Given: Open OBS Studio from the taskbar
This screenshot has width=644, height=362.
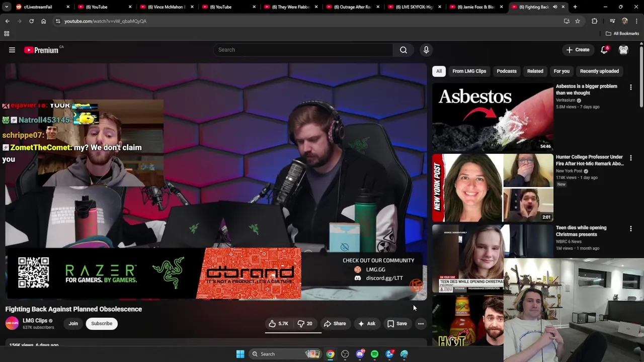Looking at the screenshot, I should (x=345, y=354).
